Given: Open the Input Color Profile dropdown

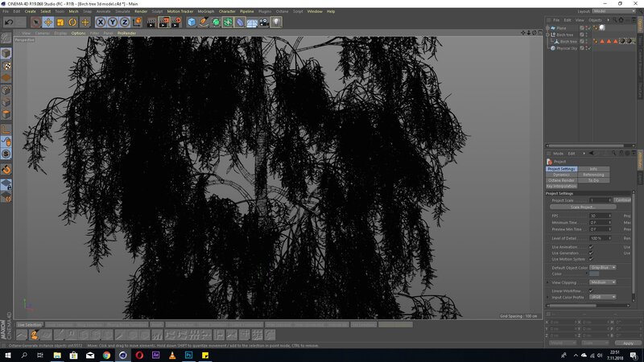Looking at the screenshot, I should coord(603,297).
